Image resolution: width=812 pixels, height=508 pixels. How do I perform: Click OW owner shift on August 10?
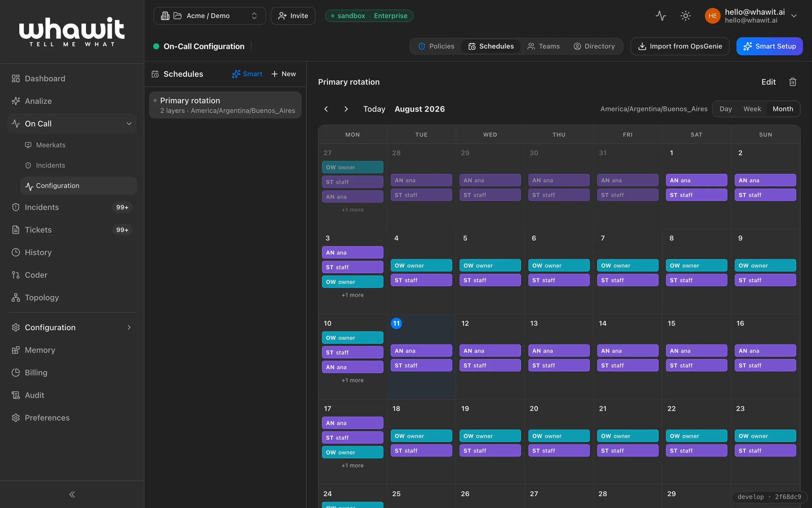pos(352,338)
